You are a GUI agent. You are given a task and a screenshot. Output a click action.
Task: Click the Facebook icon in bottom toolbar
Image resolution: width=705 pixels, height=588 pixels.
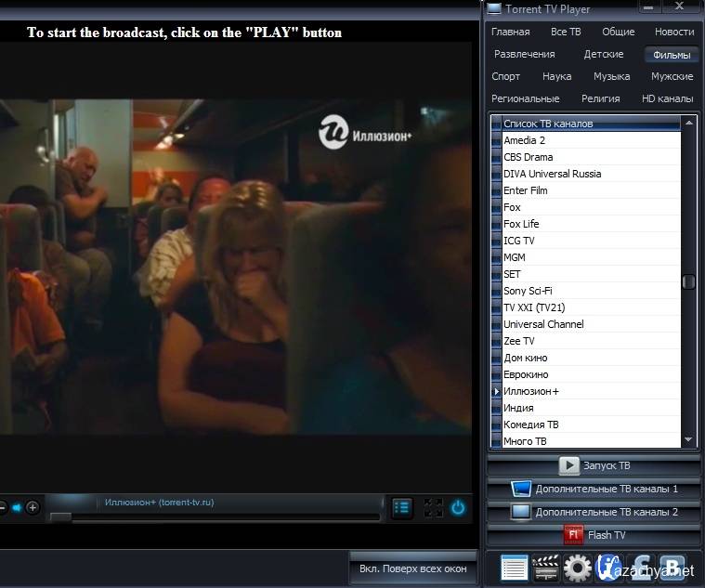640,568
